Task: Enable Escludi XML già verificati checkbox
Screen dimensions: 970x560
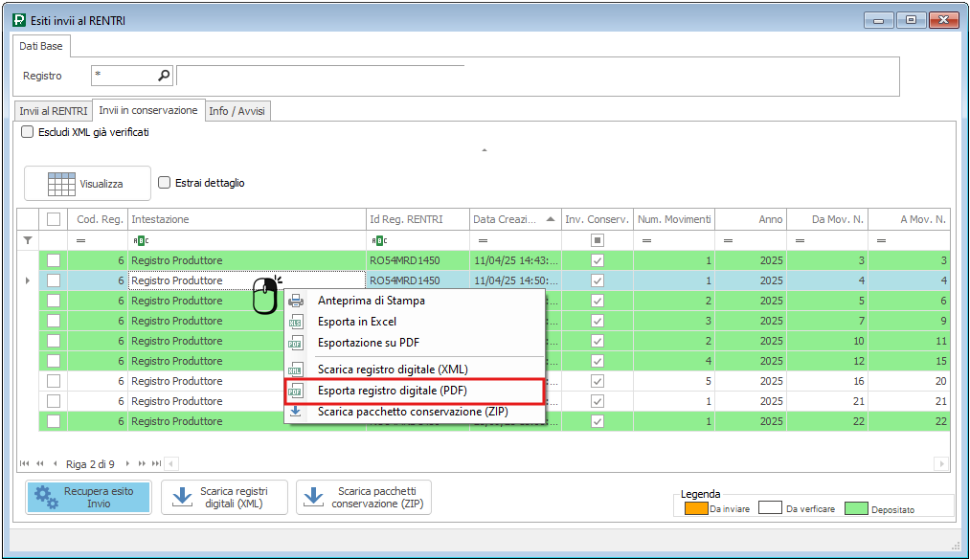Action: coord(28,132)
